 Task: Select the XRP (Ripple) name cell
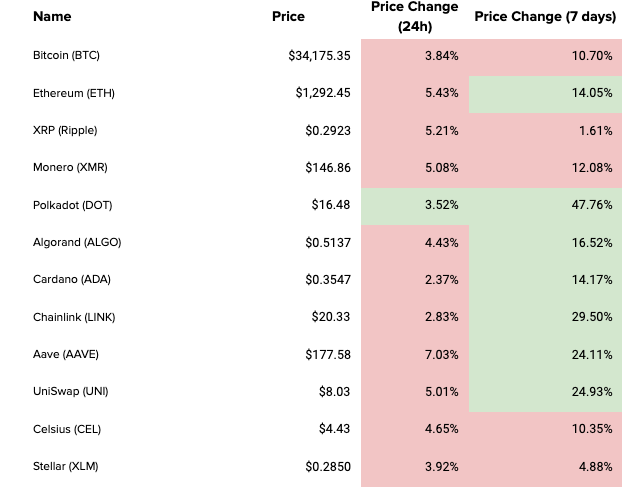coord(65,131)
